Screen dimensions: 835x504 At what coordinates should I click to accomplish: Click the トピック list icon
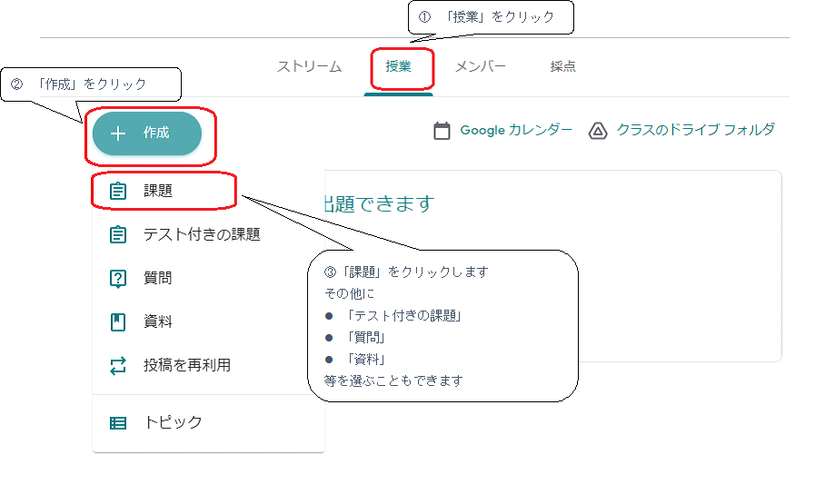click(118, 423)
